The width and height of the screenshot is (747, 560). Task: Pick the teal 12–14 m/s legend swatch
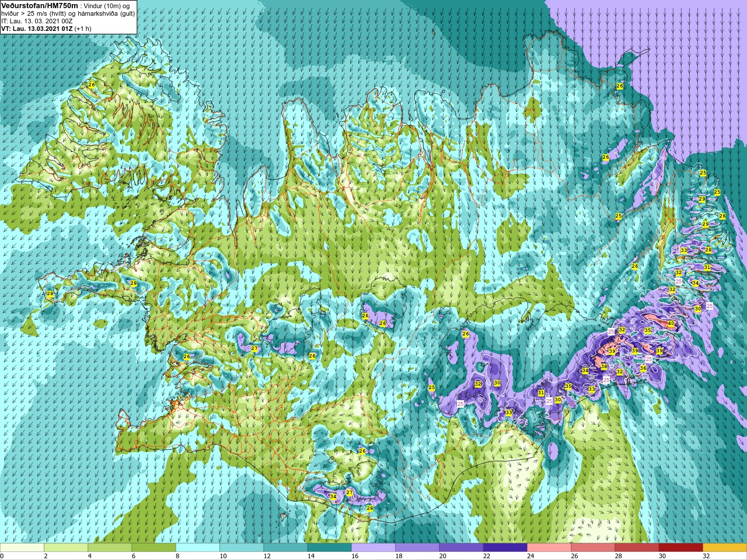pos(285,548)
